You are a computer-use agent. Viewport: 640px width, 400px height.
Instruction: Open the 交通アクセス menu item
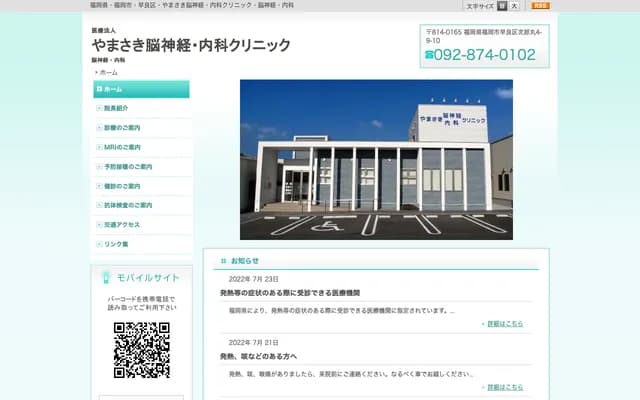122,225
